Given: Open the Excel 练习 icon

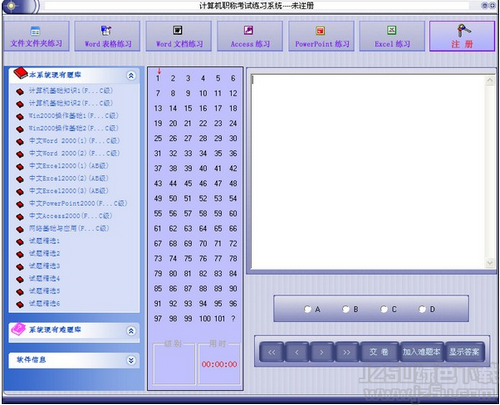Looking at the screenshot, I should click(392, 30).
